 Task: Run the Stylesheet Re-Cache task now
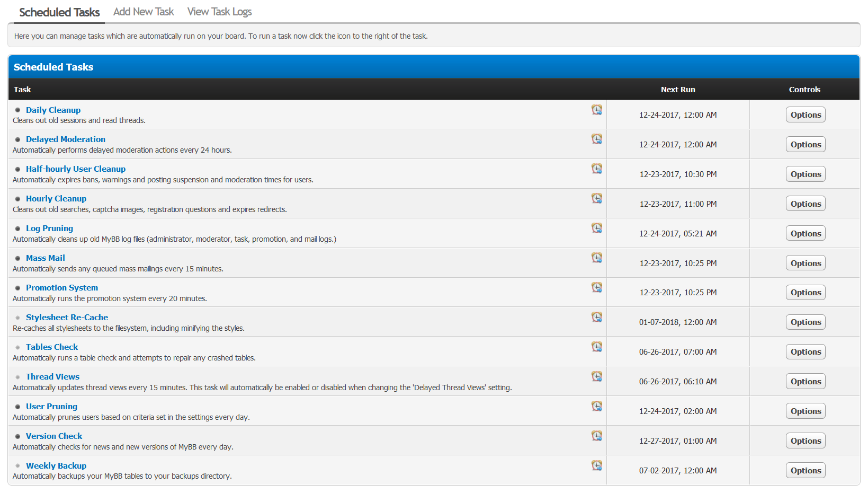point(597,317)
